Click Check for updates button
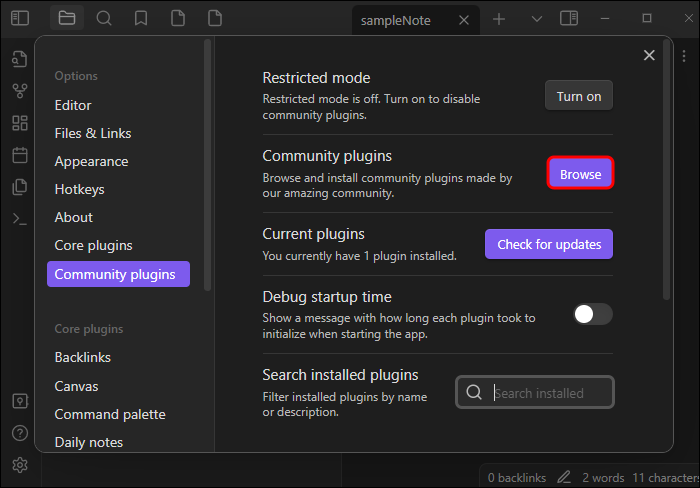This screenshot has width=700, height=488. point(549,244)
